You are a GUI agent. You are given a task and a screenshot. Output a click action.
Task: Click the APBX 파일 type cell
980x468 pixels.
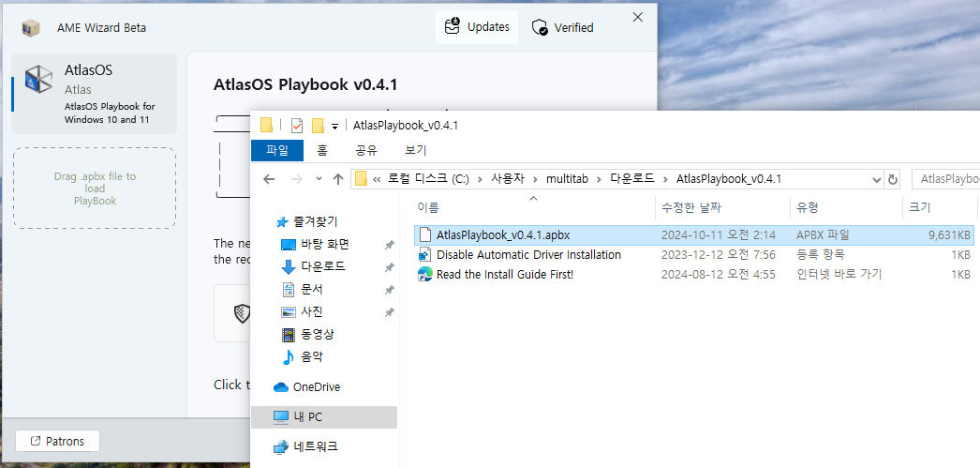[823, 235]
